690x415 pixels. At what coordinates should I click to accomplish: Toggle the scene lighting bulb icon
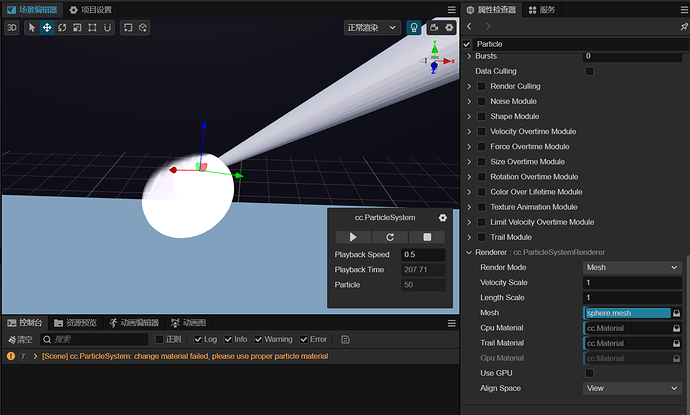pyautogui.click(x=414, y=28)
